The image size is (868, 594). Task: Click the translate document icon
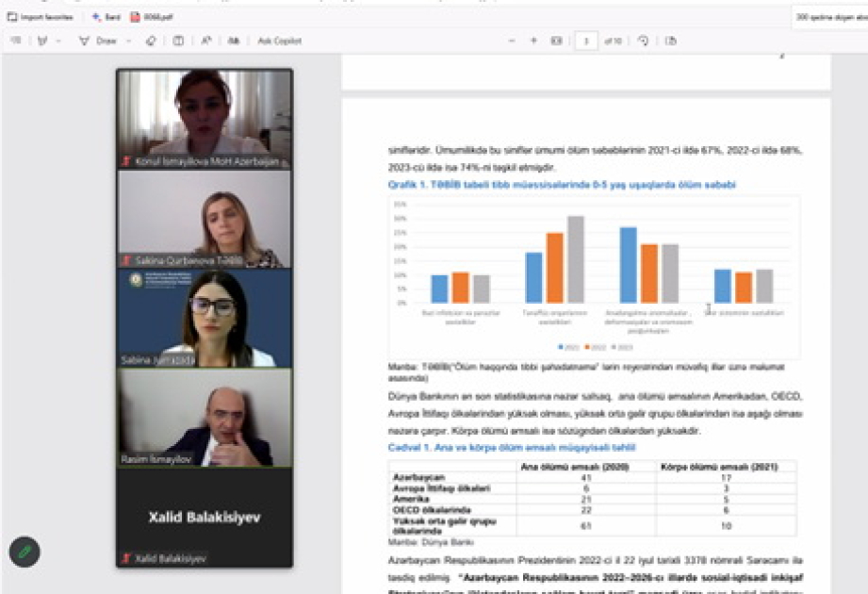[234, 41]
